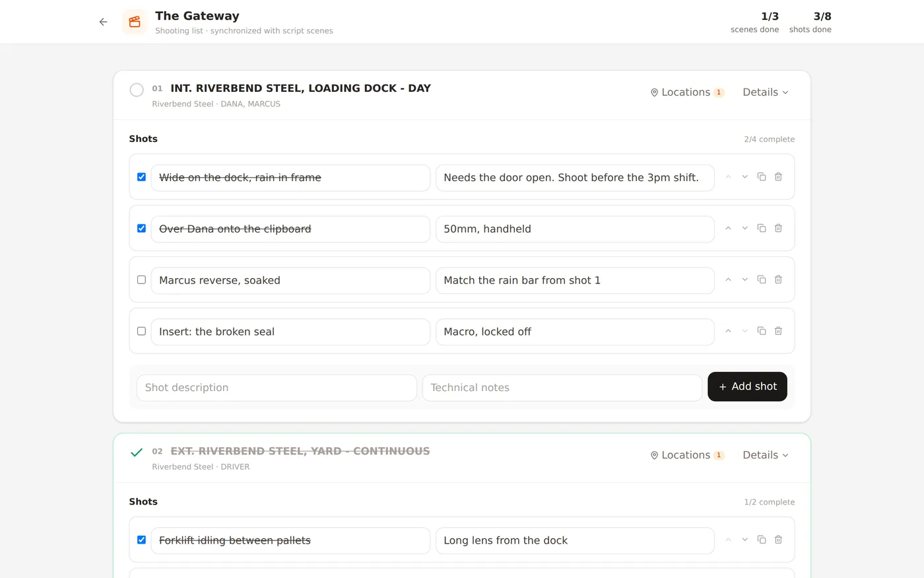
Task: Unmark scene 02 Yard as done
Action: point(137,452)
